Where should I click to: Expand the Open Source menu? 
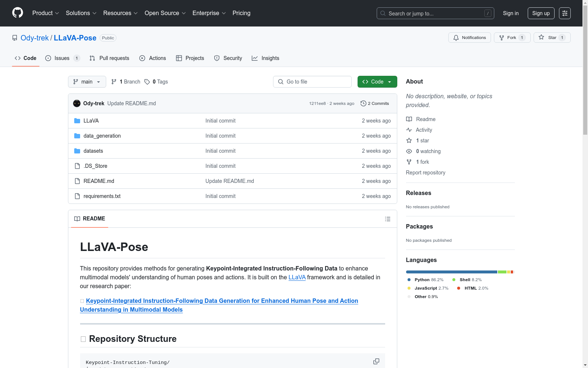[165, 13]
